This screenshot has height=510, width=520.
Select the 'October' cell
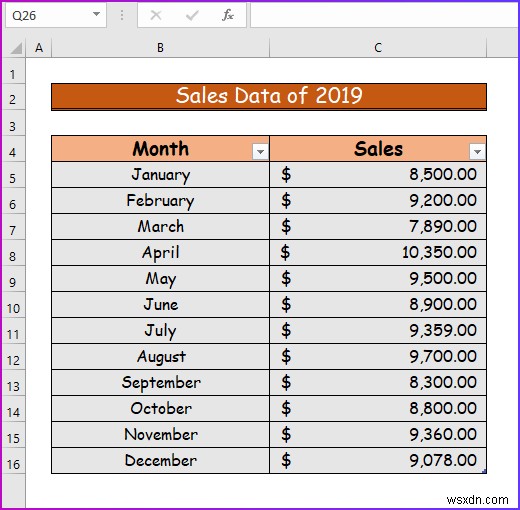click(160, 409)
